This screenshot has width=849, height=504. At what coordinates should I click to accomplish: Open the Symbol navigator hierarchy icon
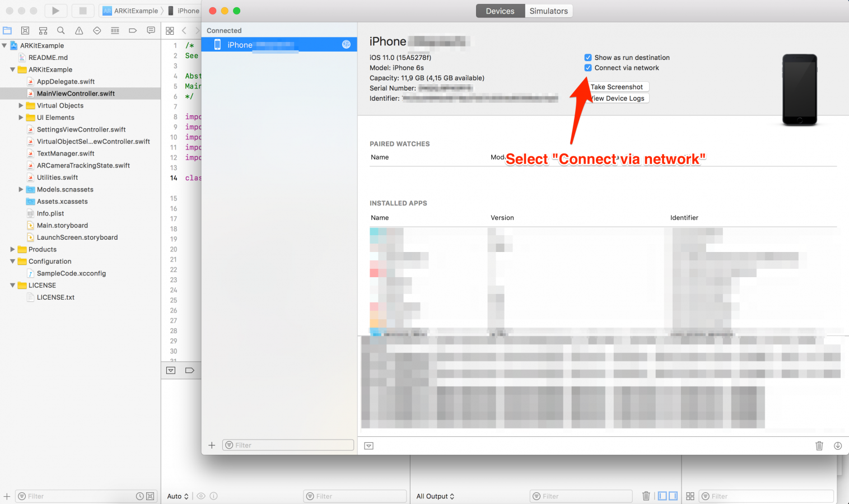[43, 31]
